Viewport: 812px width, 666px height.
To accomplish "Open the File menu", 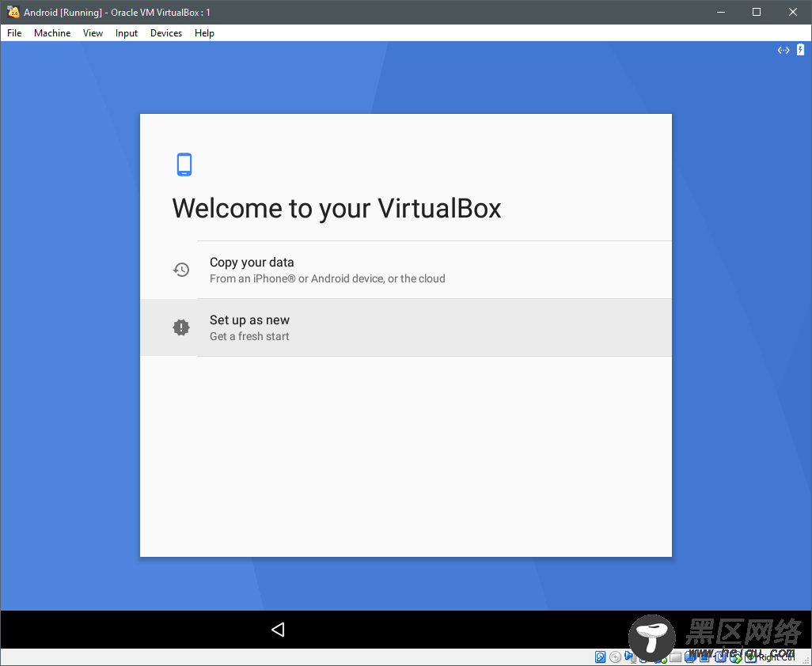I will click(14, 33).
